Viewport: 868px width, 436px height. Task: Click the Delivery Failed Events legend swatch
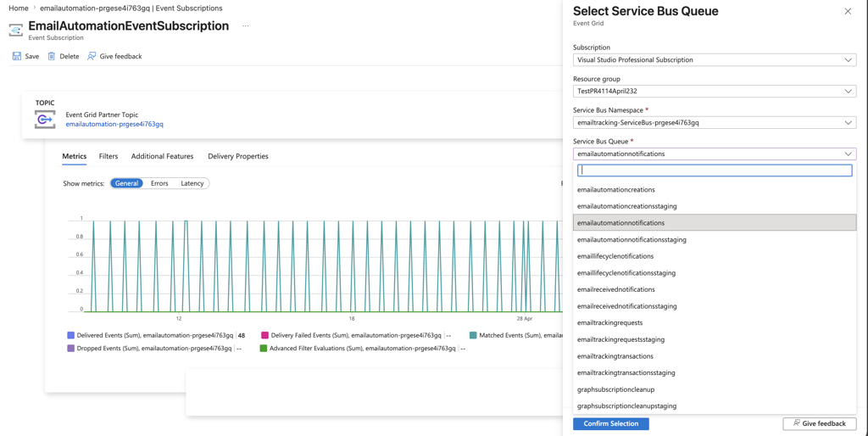pyautogui.click(x=264, y=335)
